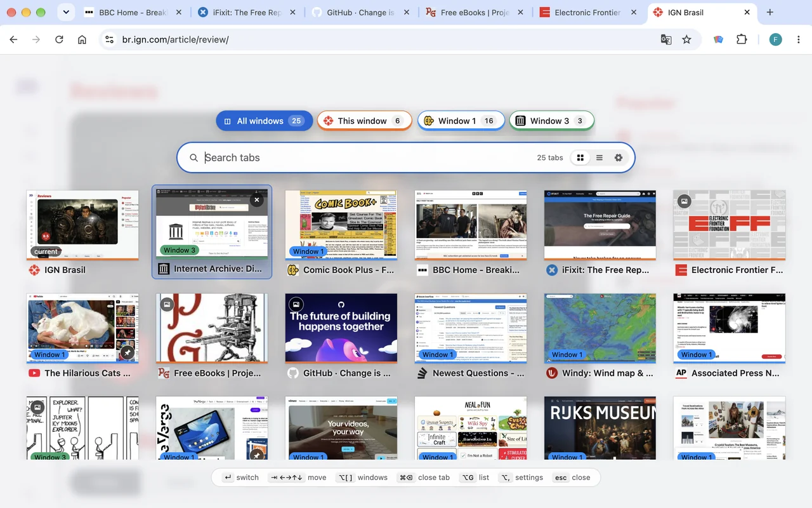Filter tabs to Window 1
The height and width of the screenshot is (508, 812).
[x=461, y=121]
